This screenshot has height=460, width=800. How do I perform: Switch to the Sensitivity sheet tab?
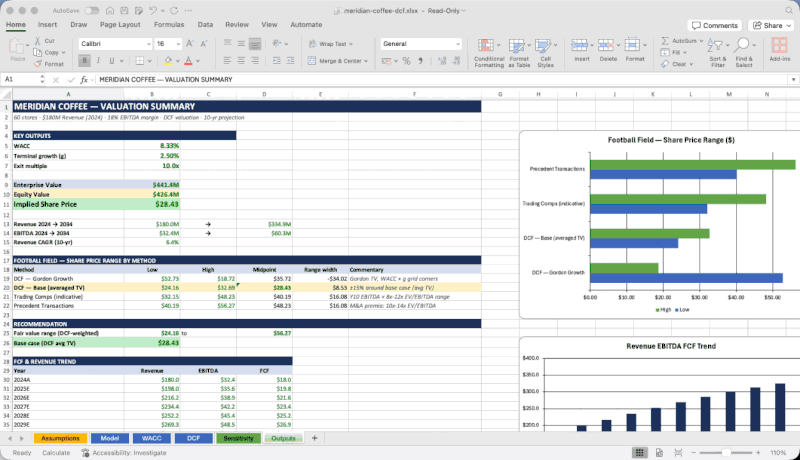[x=238, y=438]
